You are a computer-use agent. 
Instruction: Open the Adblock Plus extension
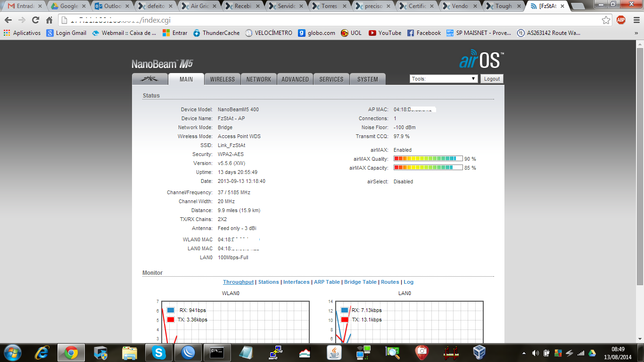pos(621,20)
